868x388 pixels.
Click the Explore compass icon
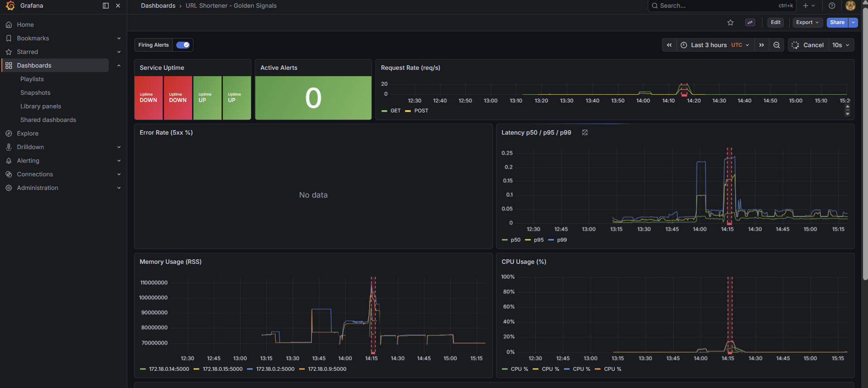[x=9, y=133]
